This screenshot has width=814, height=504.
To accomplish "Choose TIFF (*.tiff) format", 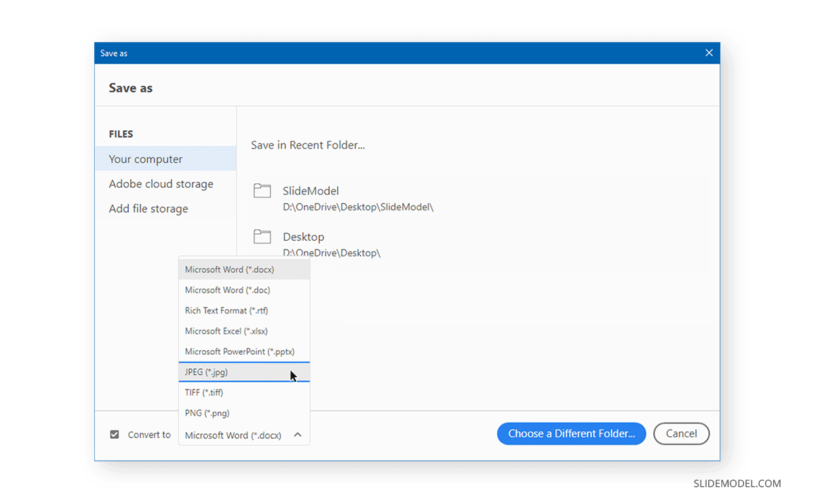I will pos(244,392).
